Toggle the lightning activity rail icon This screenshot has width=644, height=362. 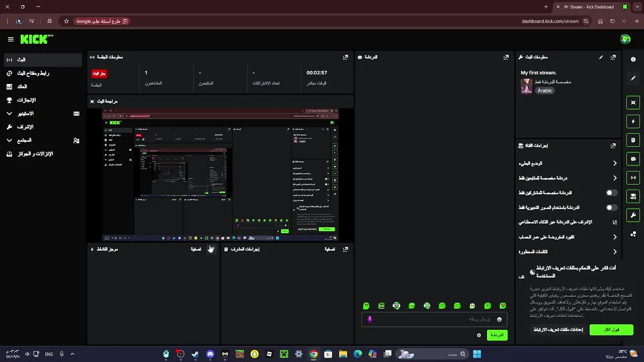click(x=633, y=121)
